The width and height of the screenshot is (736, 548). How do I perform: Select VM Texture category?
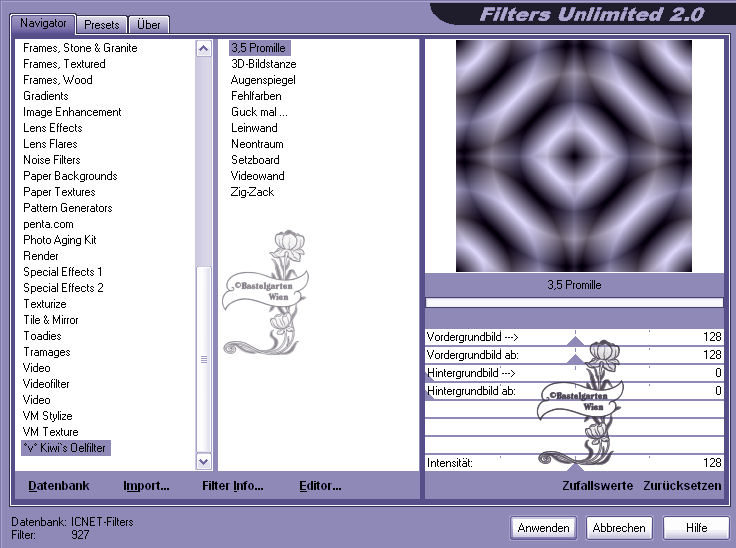[x=51, y=432]
